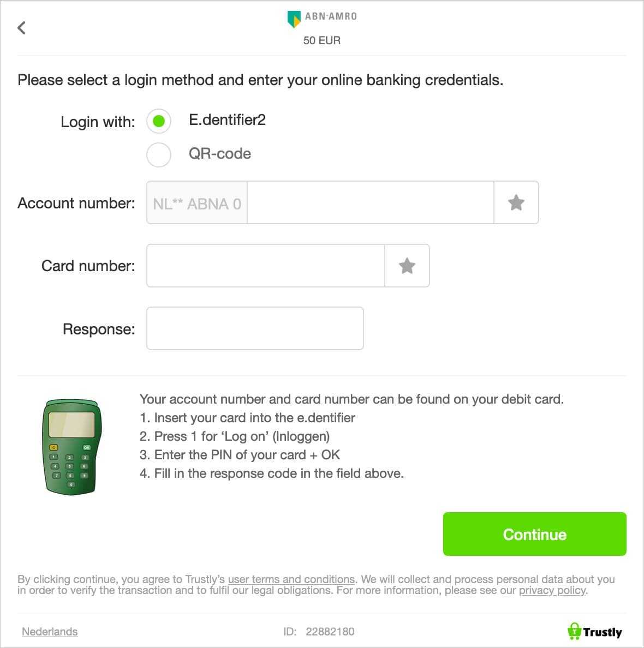Click the transaction ID 22882180
The width and height of the screenshot is (644, 648).
point(330,632)
